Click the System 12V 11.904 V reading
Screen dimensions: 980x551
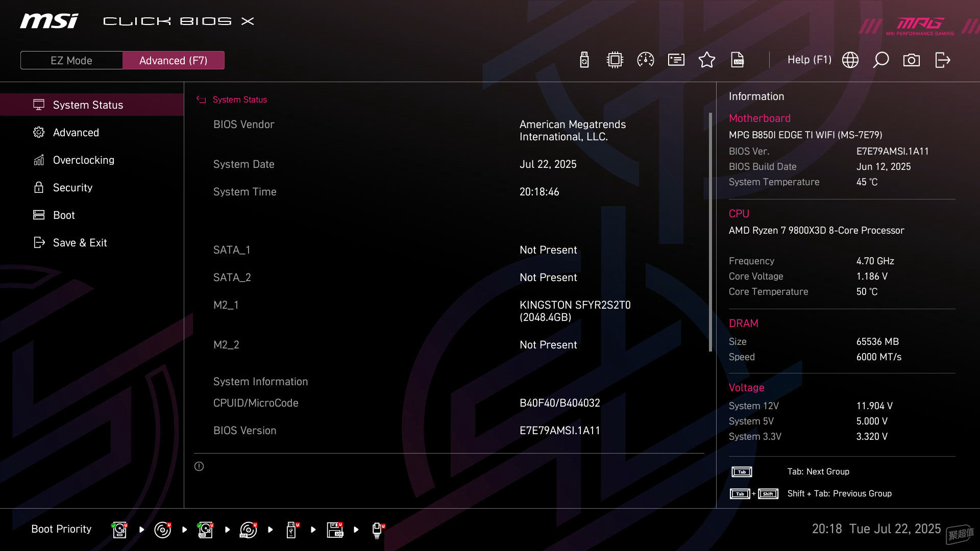coord(874,406)
